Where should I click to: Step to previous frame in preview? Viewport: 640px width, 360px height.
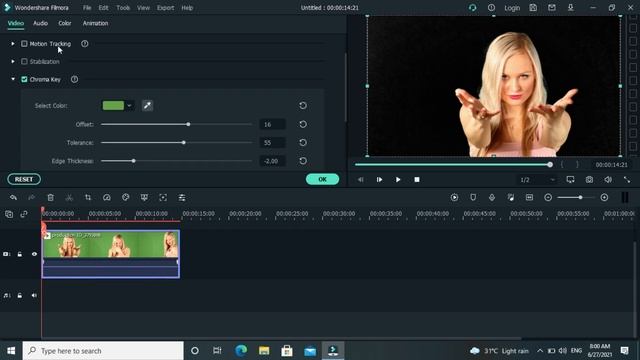click(x=360, y=180)
